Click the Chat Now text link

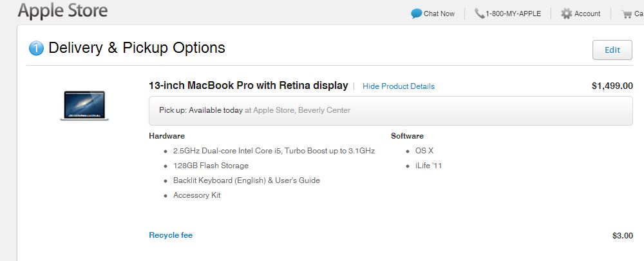(439, 14)
